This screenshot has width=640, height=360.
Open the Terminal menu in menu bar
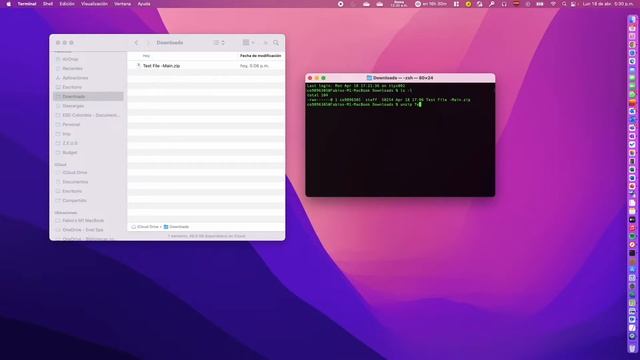(27, 4)
